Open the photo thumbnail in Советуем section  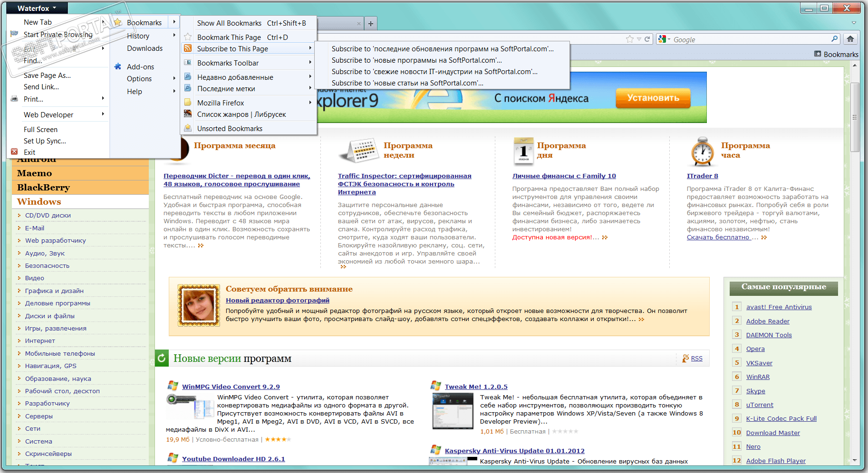coord(199,306)
